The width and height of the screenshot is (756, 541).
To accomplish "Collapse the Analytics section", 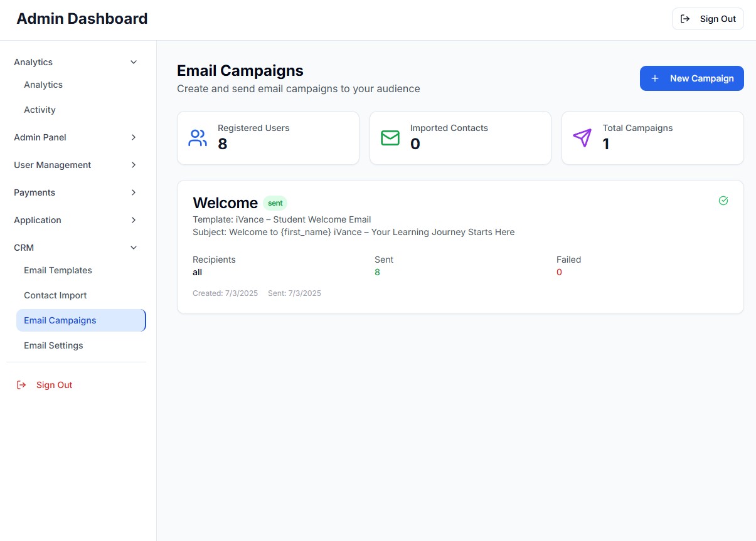I will [x=133, y=62].
